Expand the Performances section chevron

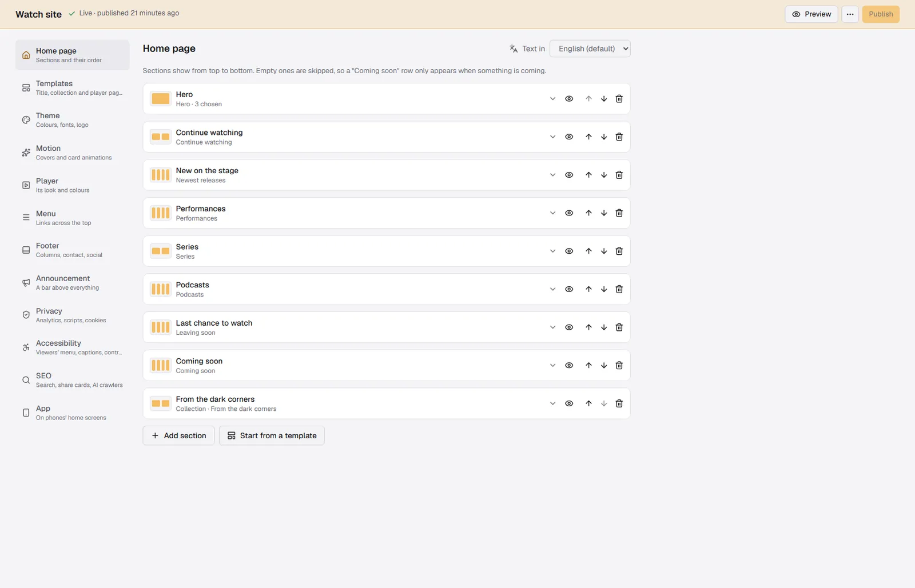point(552,213)
